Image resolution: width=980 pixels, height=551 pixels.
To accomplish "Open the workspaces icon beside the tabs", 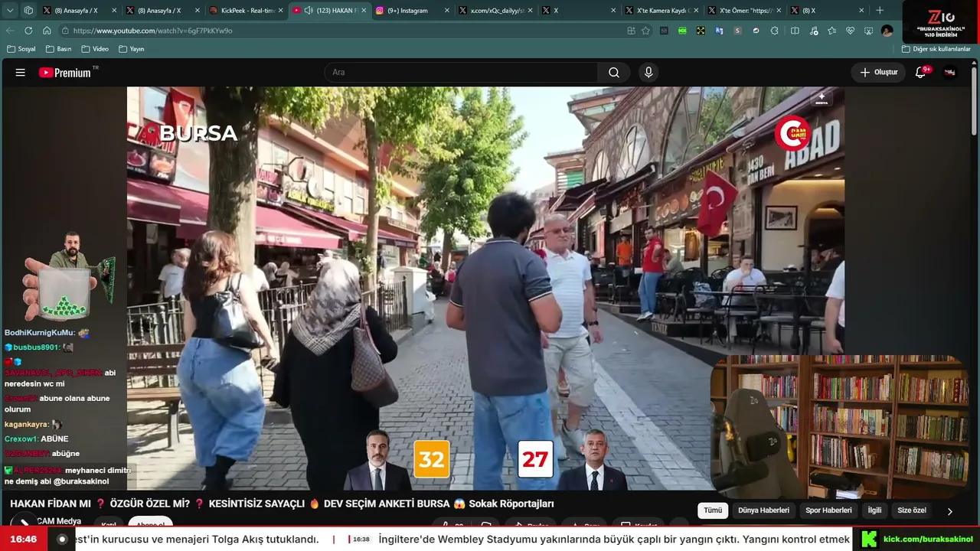I will click(28, 11).
